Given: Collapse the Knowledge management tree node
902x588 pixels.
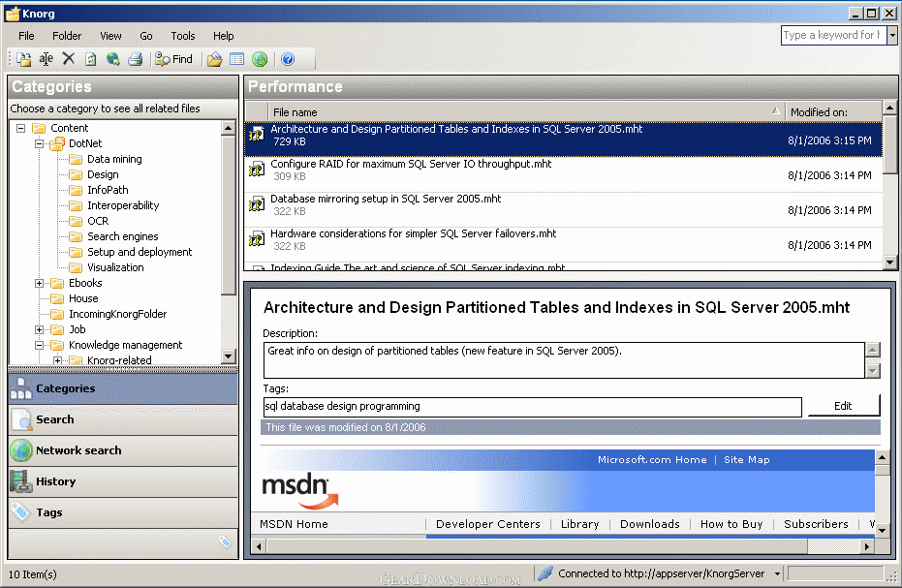Looking at the screenshot, I should (39, 345).
